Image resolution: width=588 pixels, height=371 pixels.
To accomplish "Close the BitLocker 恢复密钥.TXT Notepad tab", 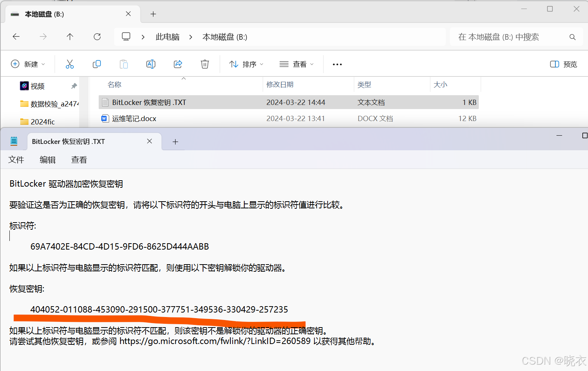I will tap(149, 141).
